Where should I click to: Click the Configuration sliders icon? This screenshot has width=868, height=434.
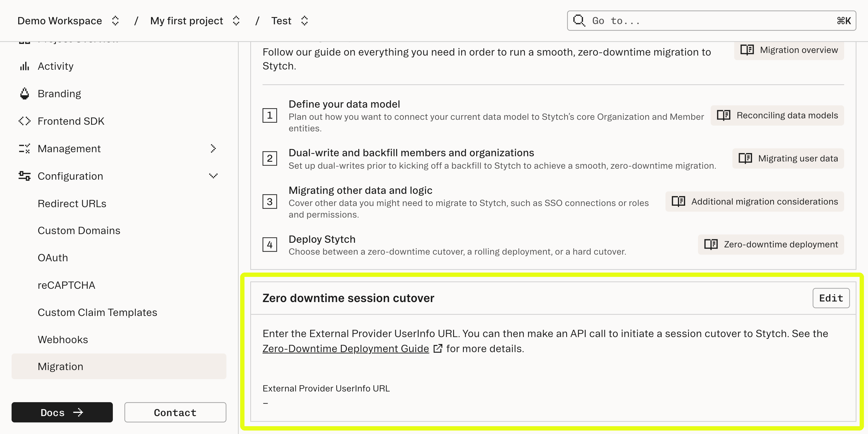24,176
